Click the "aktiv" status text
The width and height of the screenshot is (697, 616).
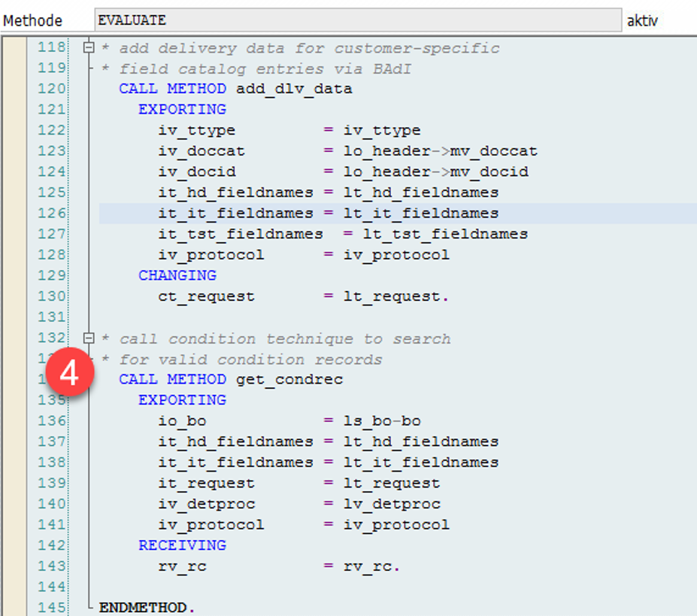point(642,20)
